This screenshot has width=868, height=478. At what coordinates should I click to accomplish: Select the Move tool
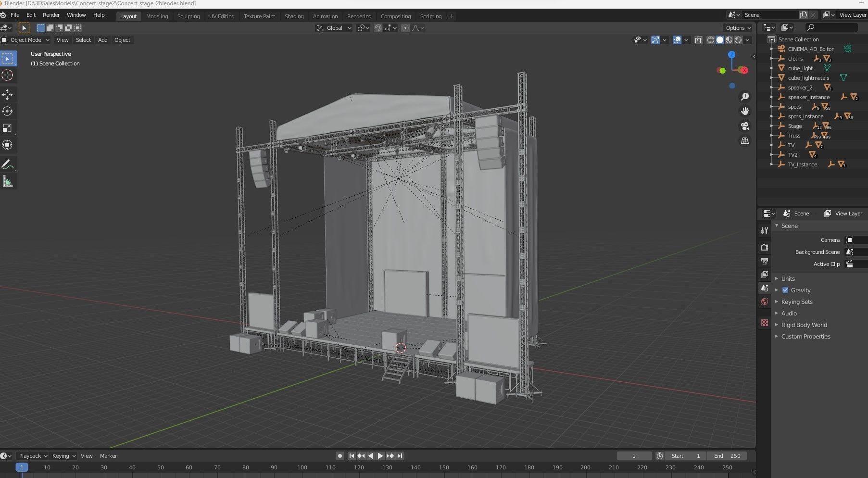tap(8, 94)
